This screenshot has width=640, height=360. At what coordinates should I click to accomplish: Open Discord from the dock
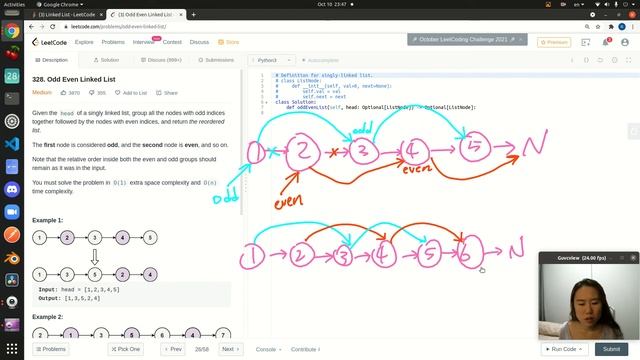pos(12,189)
